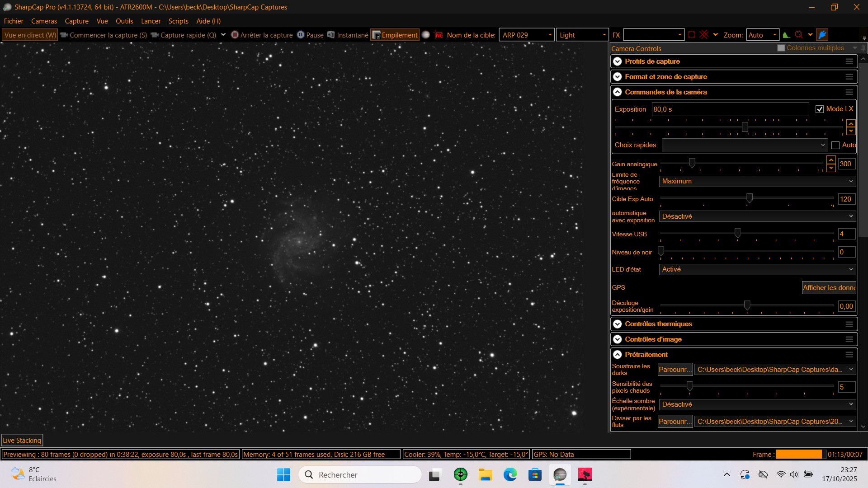Viewport: 868px width, 488px height.
Task: Click the green PHD2 guiding taskbar icon
Action: (x=461, y=474)
